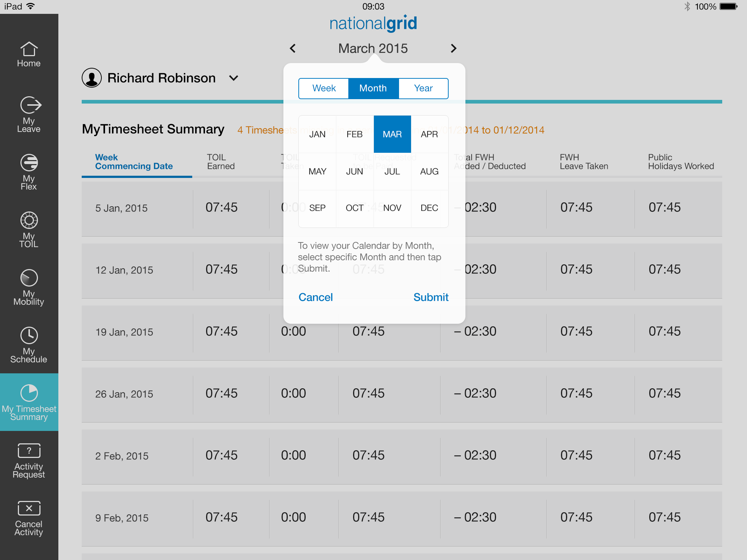747x560 pixels.
Task: Switch the calendar view to Year
Action: click(423, 88)
